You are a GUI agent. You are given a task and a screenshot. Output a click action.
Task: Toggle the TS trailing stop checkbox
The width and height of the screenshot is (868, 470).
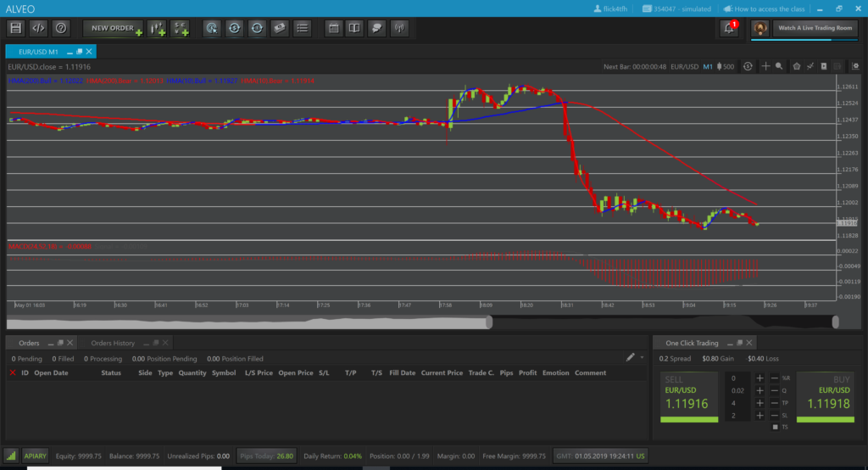pyautogui.click(x=774, y=426)
